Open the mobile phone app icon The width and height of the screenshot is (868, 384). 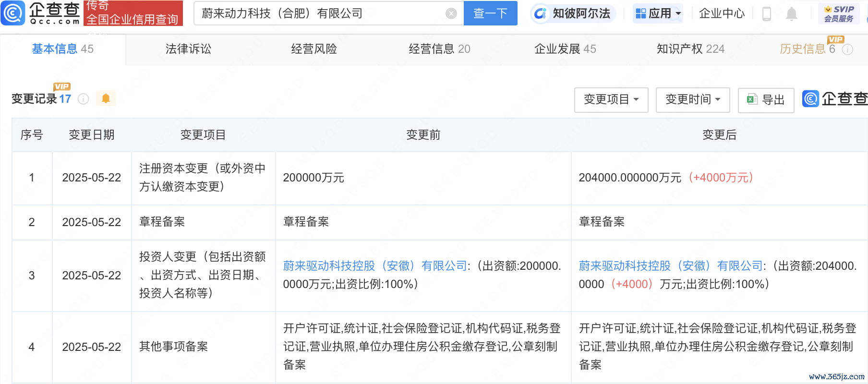(x=767, y=14)
